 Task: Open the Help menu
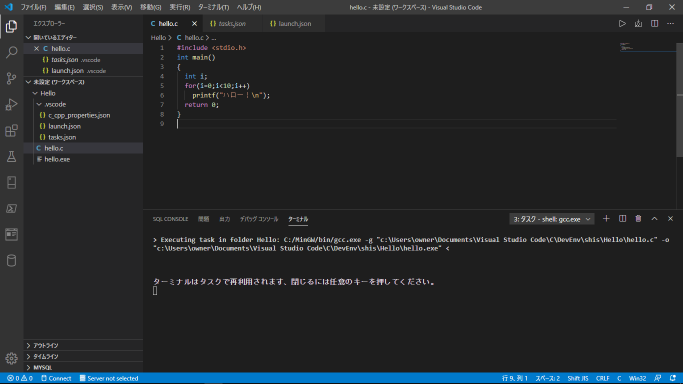tap(249, 7)
